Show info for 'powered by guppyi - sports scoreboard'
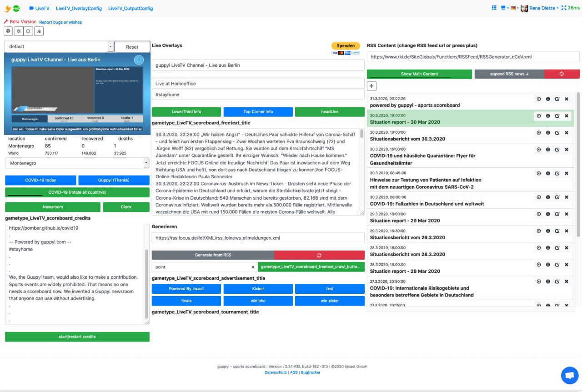 coord(548,99)
